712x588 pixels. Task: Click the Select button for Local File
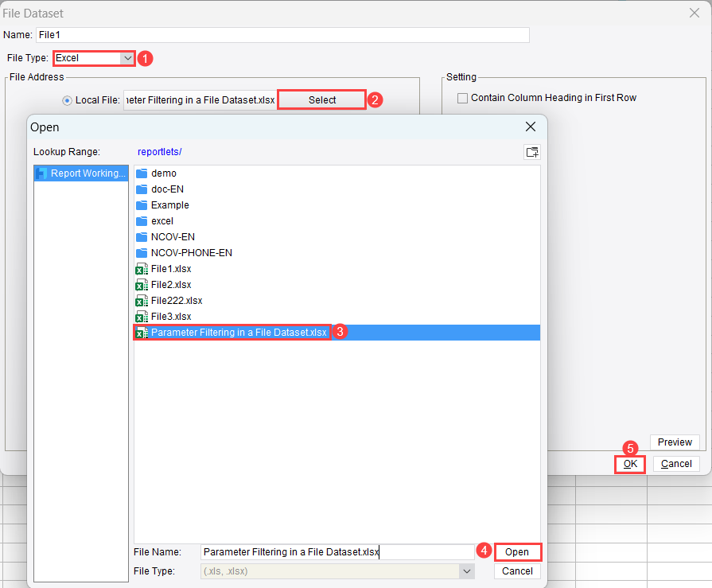point(322,100)
